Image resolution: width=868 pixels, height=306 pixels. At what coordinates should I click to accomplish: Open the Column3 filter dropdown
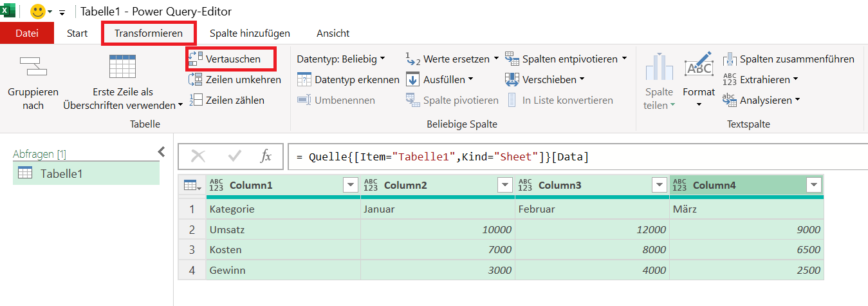click(x=660, y=186)
